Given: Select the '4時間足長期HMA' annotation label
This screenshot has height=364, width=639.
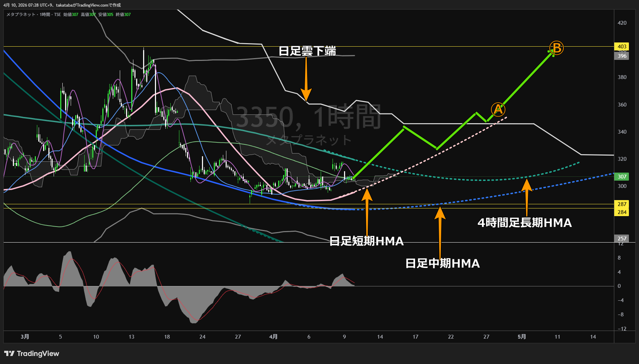Looking at the screenshot, I should coord(524,223).
